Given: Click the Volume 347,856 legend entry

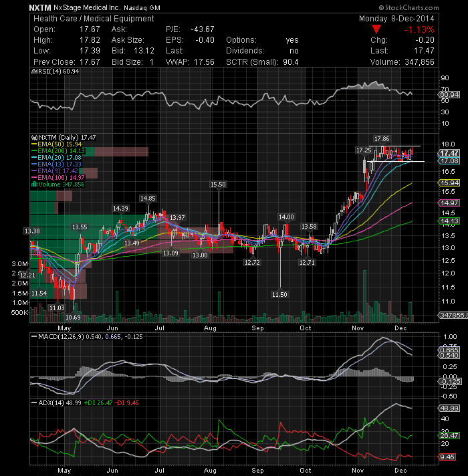Looking at the screenshot, I should tap(57, 185).
